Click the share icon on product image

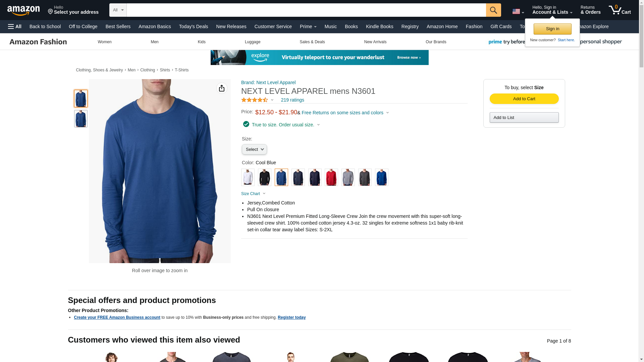222,88
